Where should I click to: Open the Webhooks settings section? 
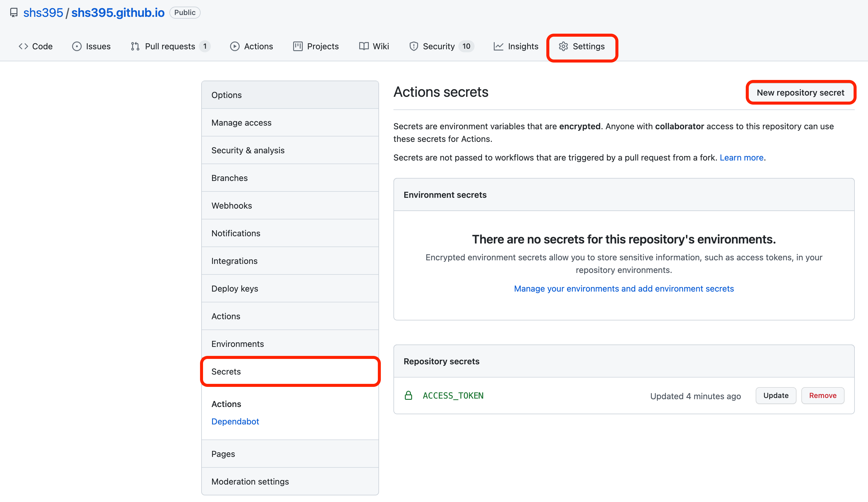tap(232, 206)
